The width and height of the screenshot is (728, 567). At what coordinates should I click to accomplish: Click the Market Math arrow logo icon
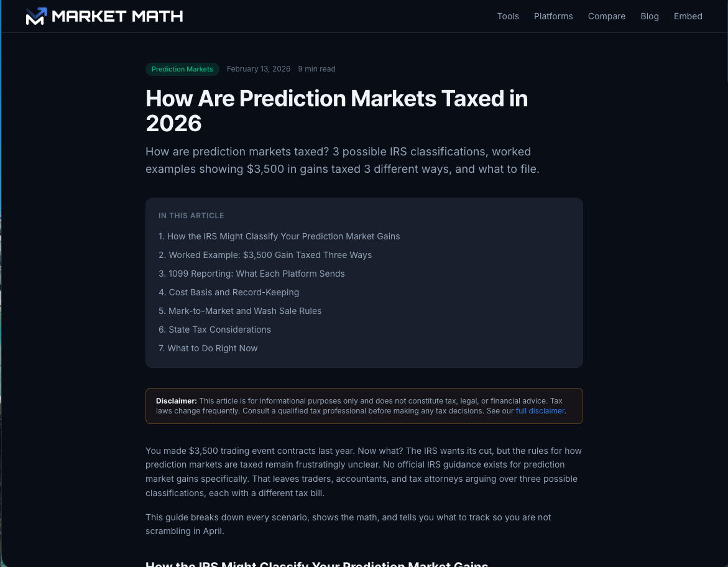coord(36,16)
